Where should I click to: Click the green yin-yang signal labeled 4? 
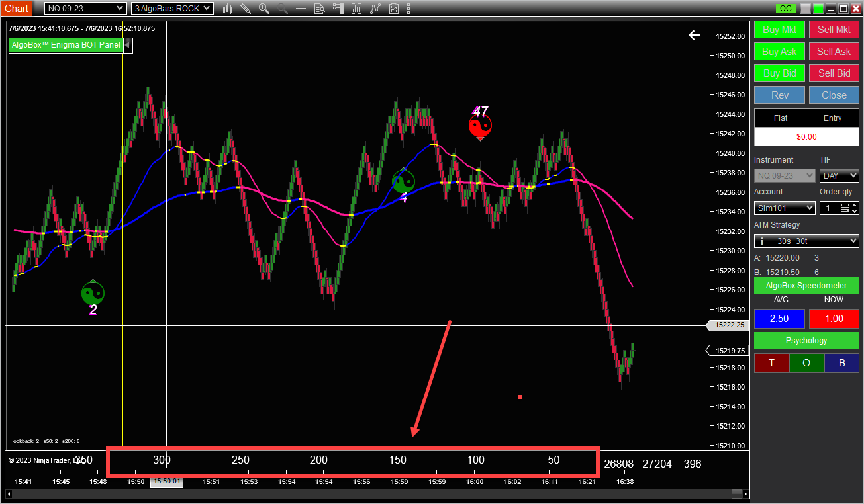403,181
